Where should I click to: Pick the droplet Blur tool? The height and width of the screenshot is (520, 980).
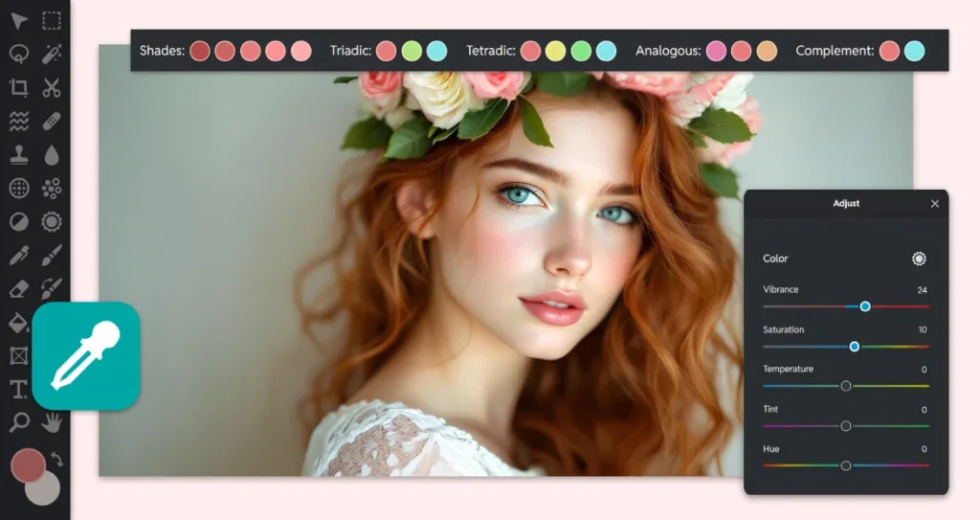point(52,154)
